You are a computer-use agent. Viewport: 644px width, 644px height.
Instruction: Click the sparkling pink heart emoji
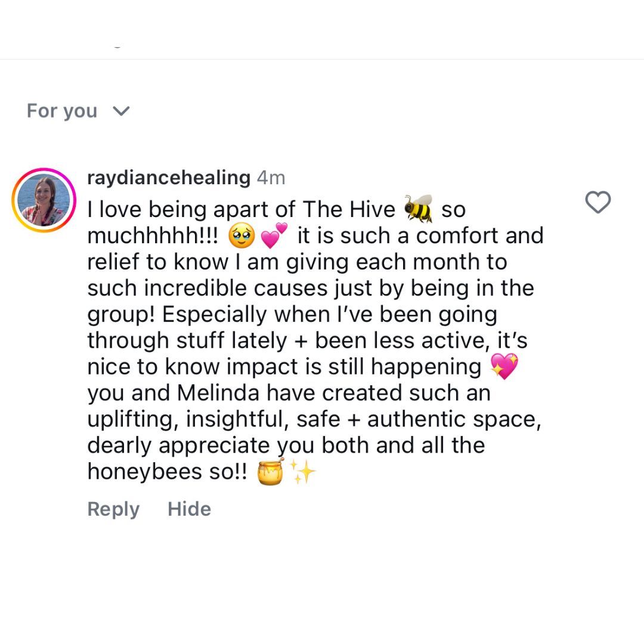coord(504,367)
